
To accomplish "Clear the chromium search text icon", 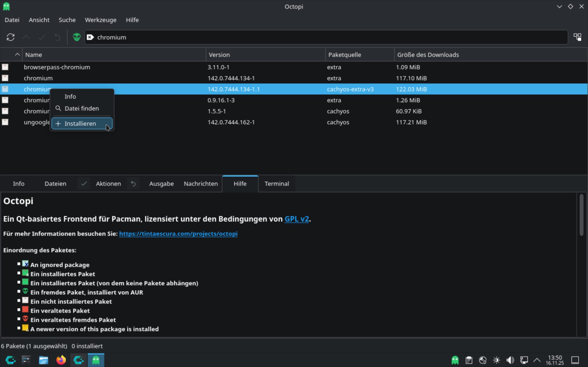I will click(x=90, y=37).
